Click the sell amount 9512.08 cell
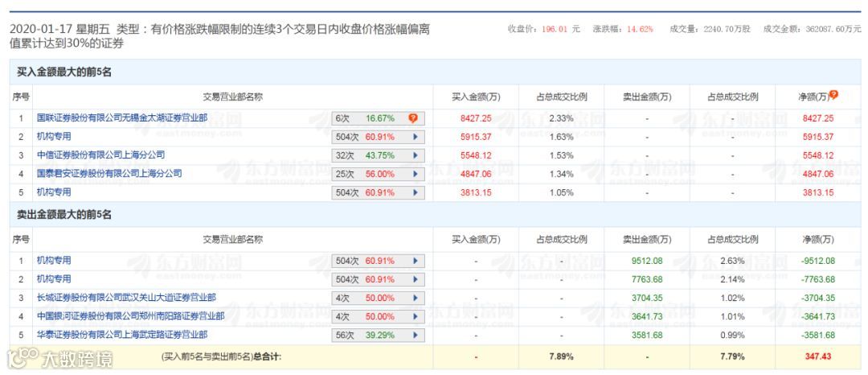The height and width of the screenshot is (375, 868). (x=646, y=261)
